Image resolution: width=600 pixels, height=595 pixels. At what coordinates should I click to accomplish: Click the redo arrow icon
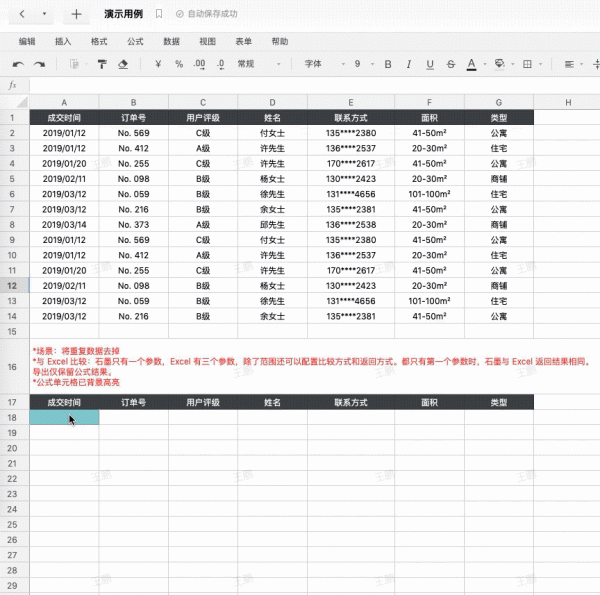click(x=39, y=64)
